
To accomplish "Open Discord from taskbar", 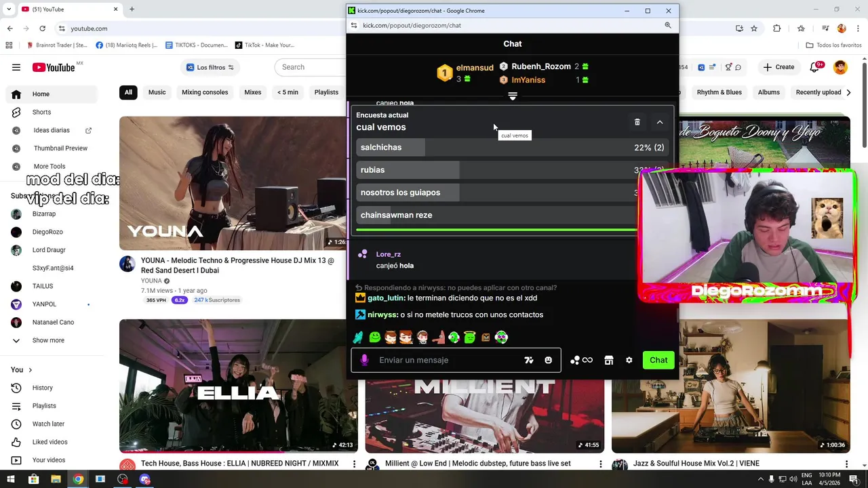I will [x=144, y=479].
